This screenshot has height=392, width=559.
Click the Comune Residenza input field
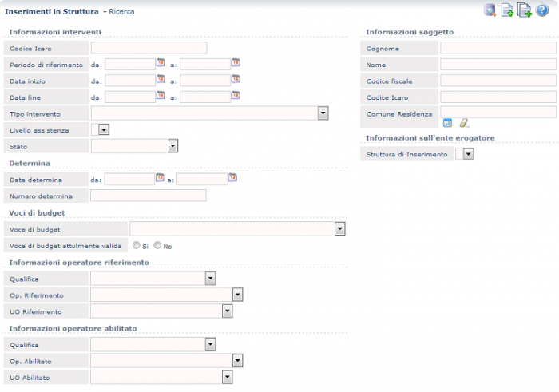(498, 112)
